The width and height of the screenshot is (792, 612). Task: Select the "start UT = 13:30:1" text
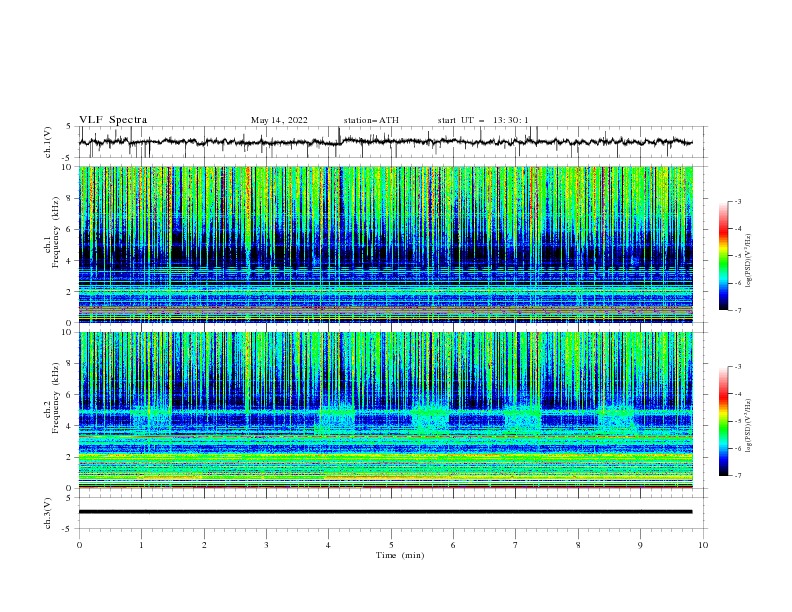click(483, 120)
